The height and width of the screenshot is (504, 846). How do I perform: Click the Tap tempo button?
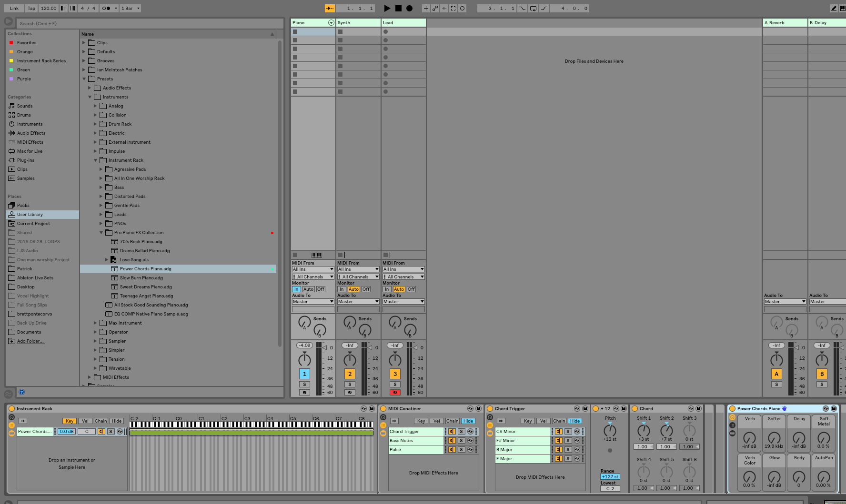pyautogui.click(x=31, y=8)
